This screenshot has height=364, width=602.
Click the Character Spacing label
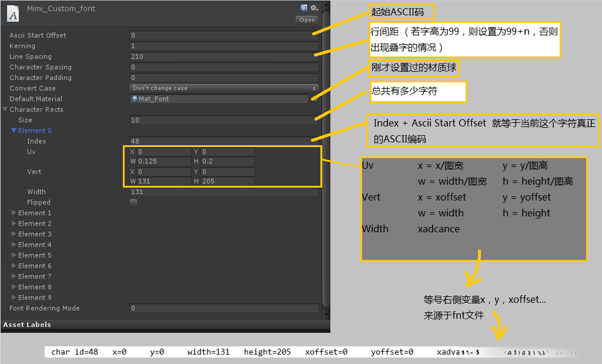click(x=41, y=67)
